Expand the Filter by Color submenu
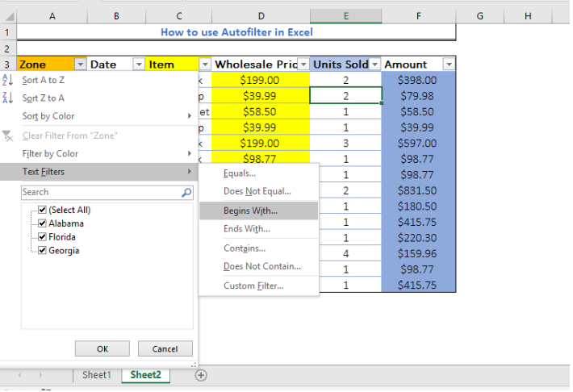 tap(190, 153)
